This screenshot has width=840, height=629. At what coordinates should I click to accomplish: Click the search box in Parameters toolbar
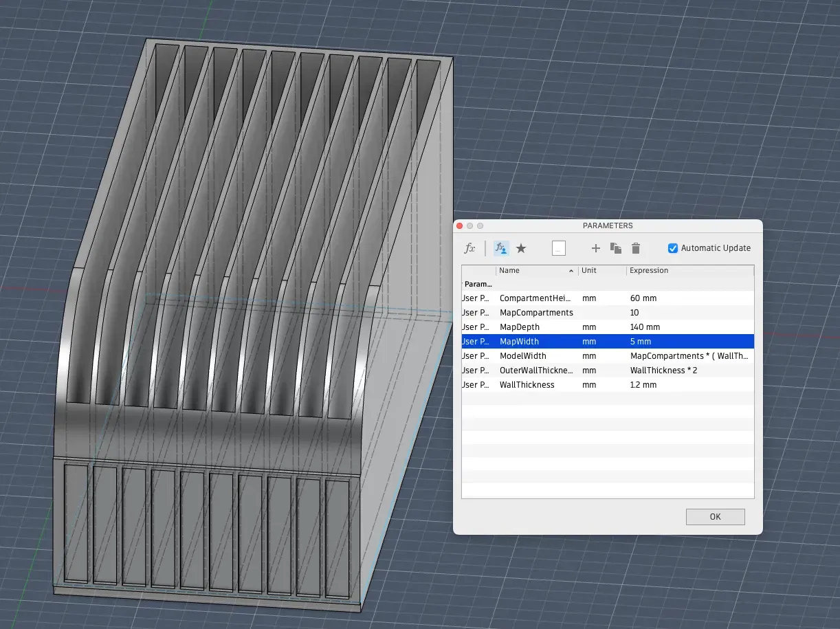(x=558, y=248)
